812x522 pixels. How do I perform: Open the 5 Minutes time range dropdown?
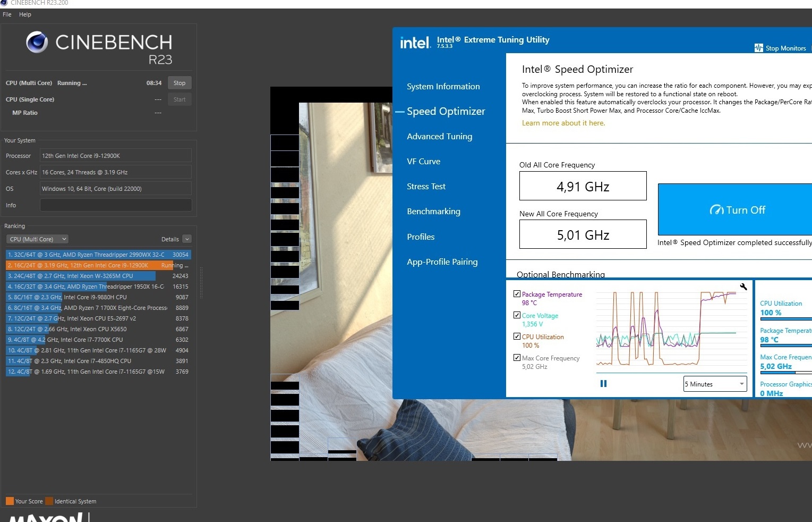tap(715, 384)
